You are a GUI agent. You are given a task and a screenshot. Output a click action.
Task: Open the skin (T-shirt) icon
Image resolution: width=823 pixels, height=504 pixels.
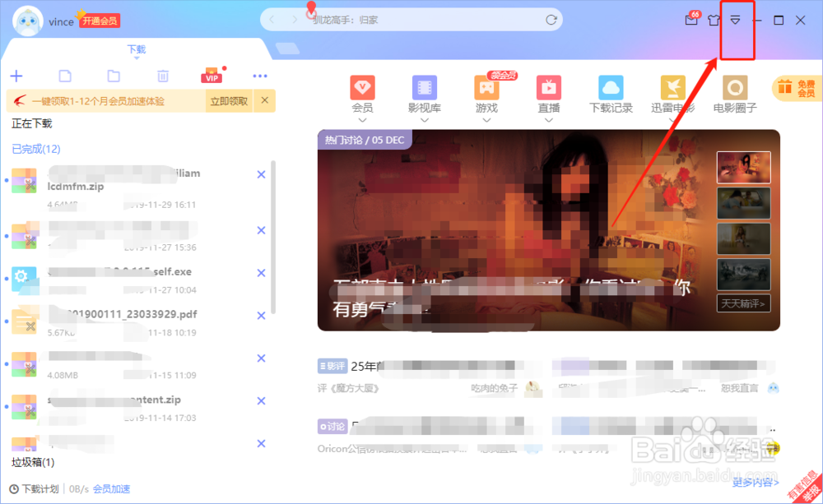[x=714, y=21]
